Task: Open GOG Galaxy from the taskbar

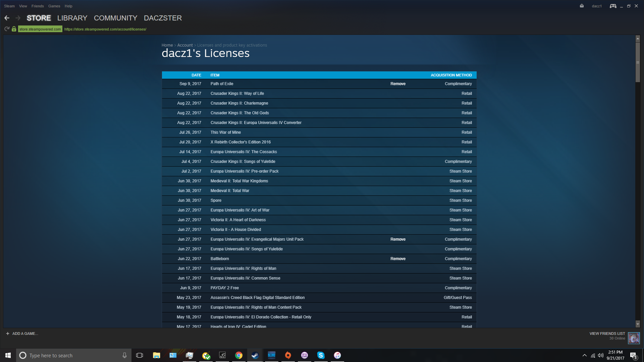Action: pyautogui.click(x=305, y=355)
